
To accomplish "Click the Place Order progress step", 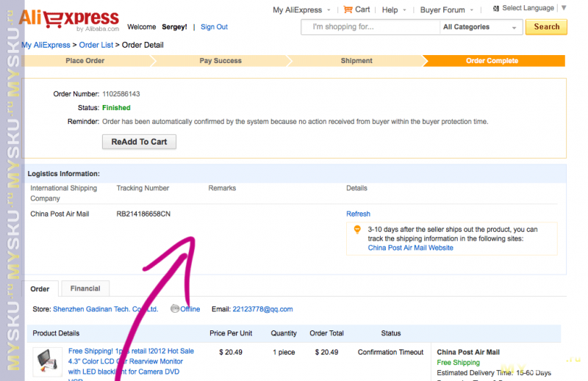I will 85,61.
